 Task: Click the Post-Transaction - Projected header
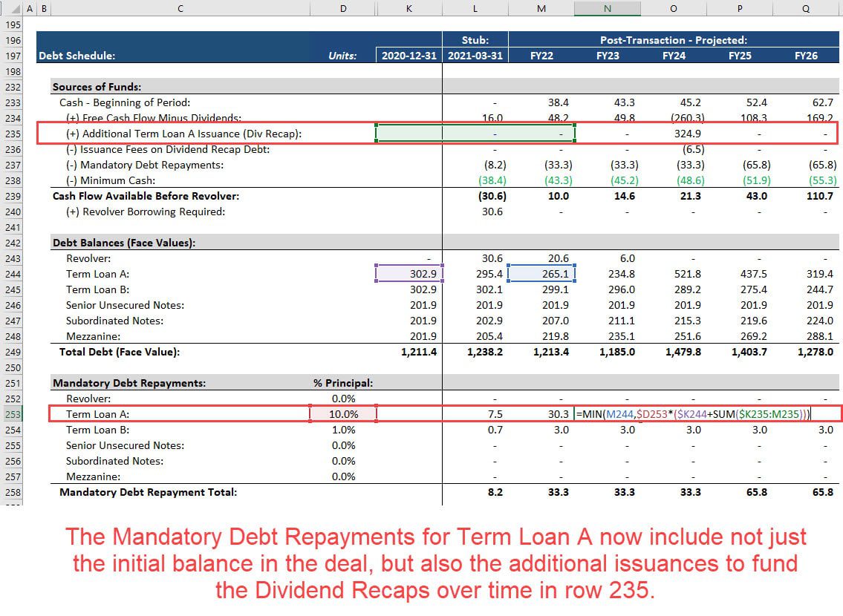click(673, 40)
